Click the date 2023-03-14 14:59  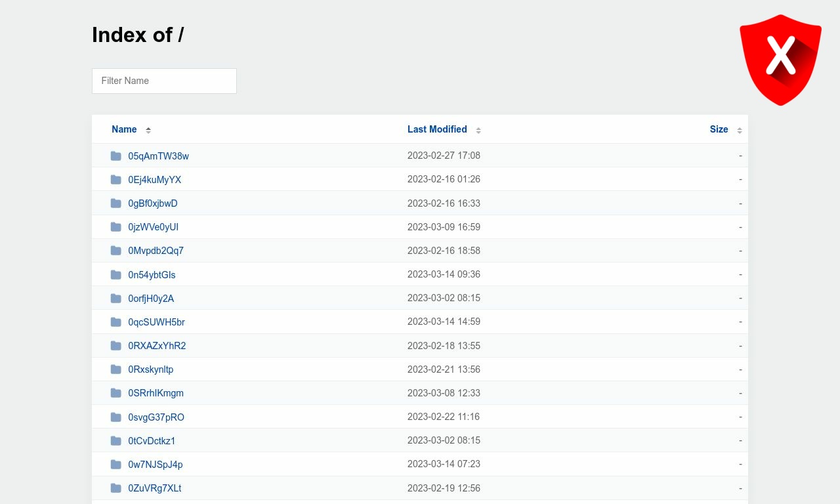(x=444, y=322)
